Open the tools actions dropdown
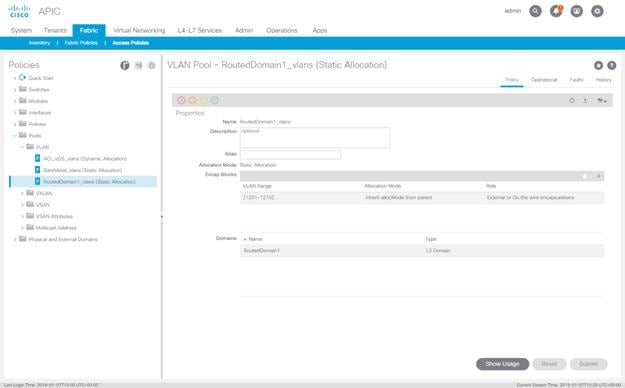 click(x=601, y=101)
